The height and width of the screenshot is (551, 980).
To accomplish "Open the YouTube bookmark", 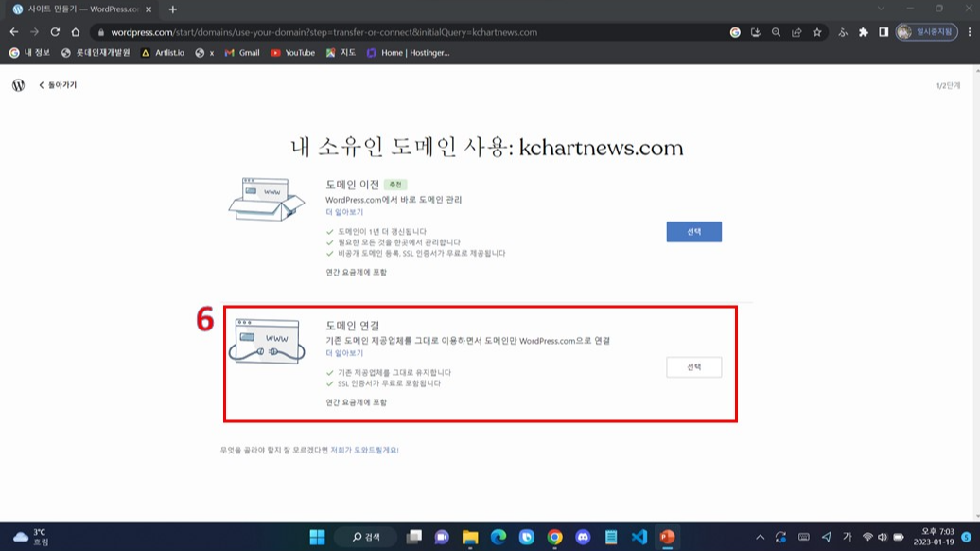I will (x=292, y=53).
